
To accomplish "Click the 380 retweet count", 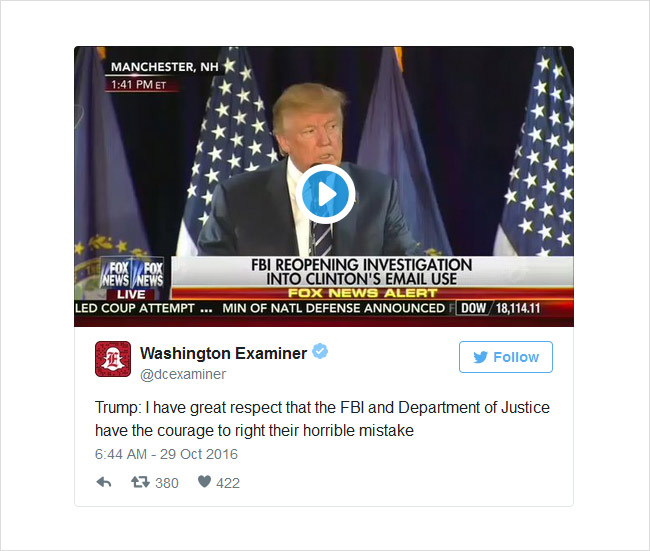I will coord(167,483).
